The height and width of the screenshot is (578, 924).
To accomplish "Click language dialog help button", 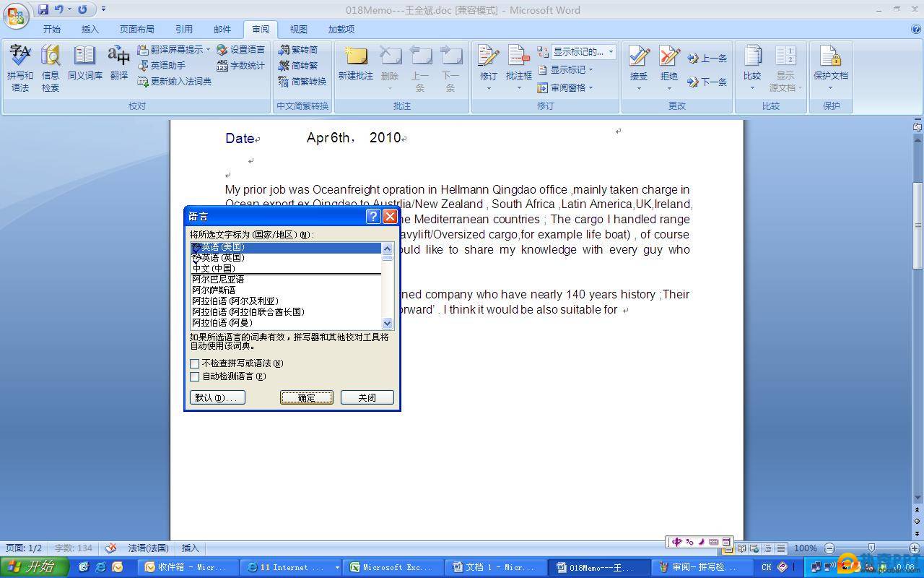I will click(x=373, y=216).
